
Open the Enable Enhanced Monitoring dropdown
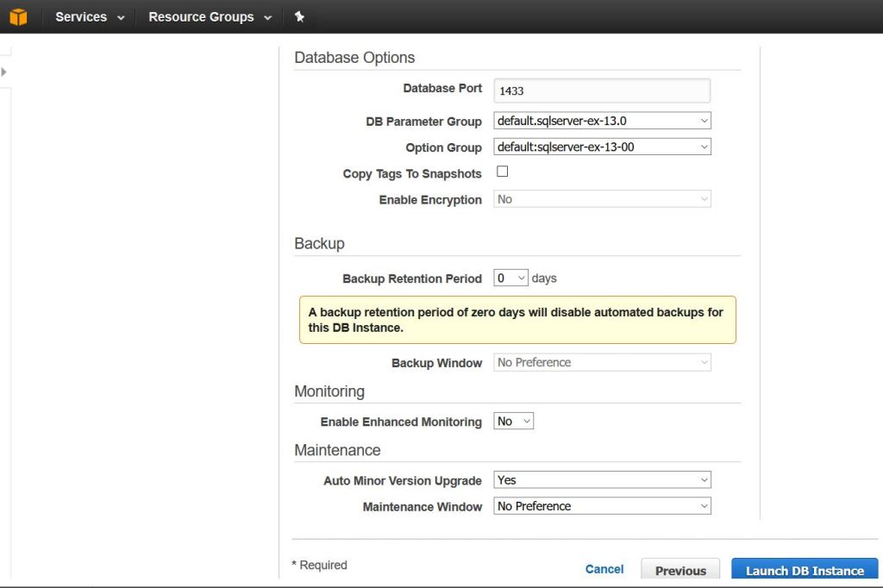[514, 421]
